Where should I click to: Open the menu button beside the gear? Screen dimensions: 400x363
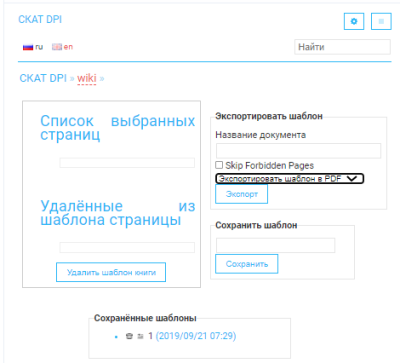pos(381,22)
